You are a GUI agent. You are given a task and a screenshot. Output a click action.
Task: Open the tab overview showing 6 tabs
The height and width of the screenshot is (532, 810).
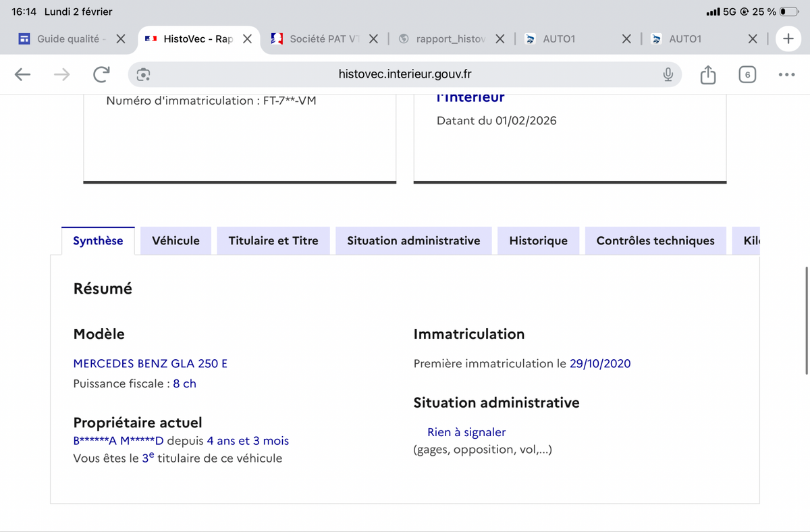pos(747,74)
